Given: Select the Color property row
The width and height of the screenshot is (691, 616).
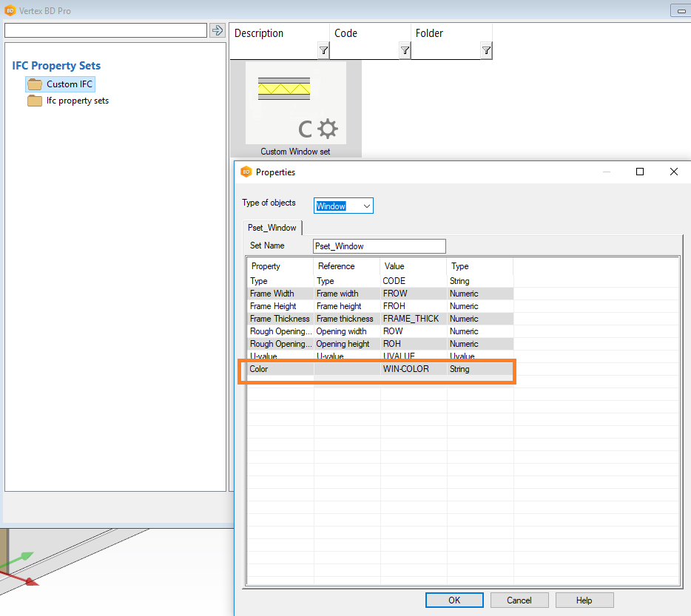Looking at the screenshot, I should [280, 369].
